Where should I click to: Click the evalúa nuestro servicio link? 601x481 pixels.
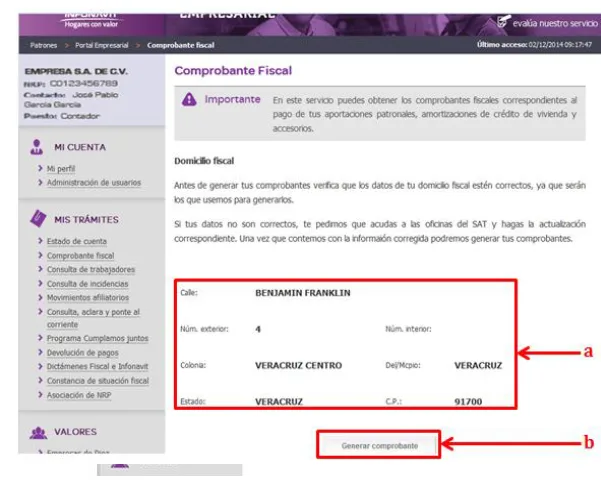555,23
